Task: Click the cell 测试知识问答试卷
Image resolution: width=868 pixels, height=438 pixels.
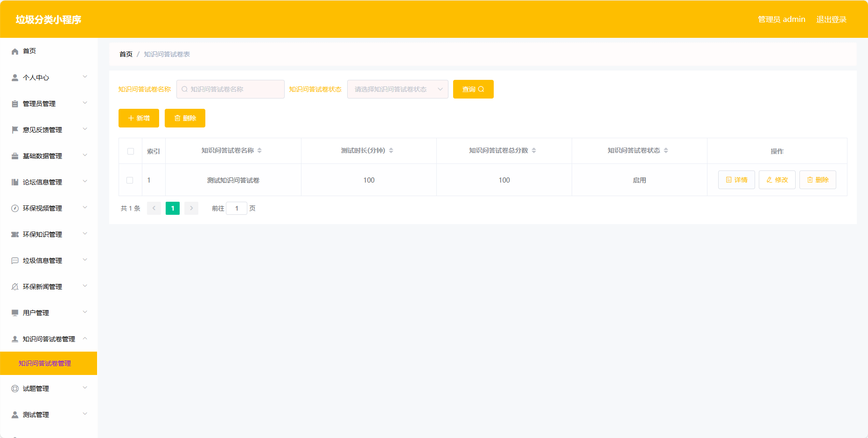Action: coord(233,180)
